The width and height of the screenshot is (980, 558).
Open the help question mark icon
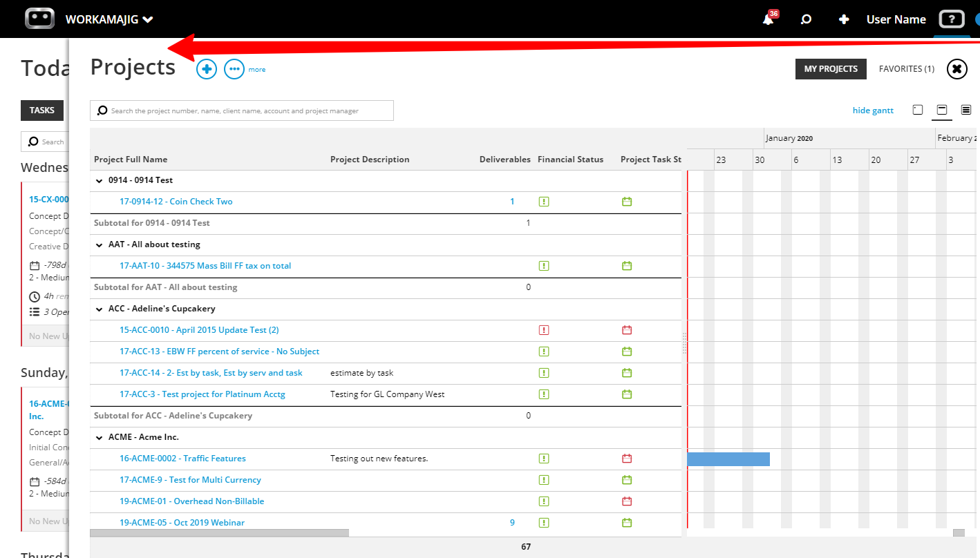pyautogui.click(x=952, y=19)
